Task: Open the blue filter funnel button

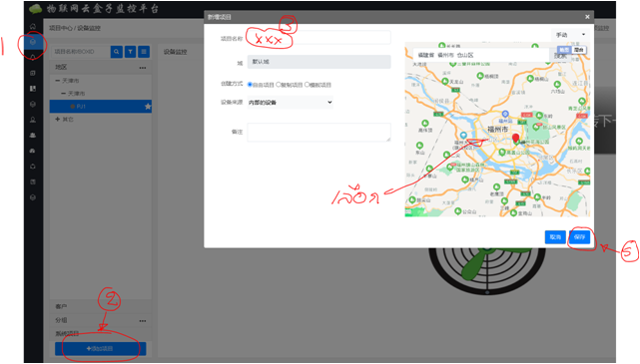Action: 130,52
